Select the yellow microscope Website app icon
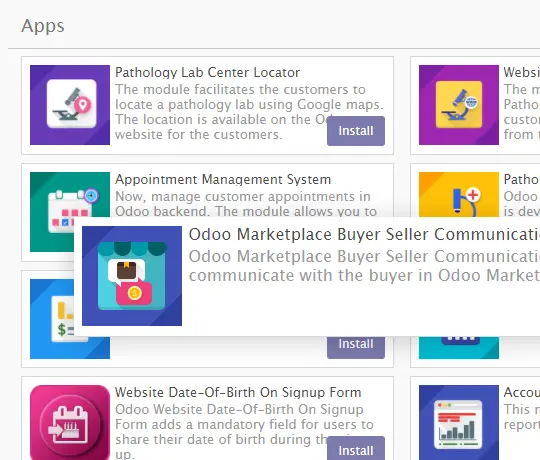The width and height of the screenshot is (540, 460). (x=459, y=105)
